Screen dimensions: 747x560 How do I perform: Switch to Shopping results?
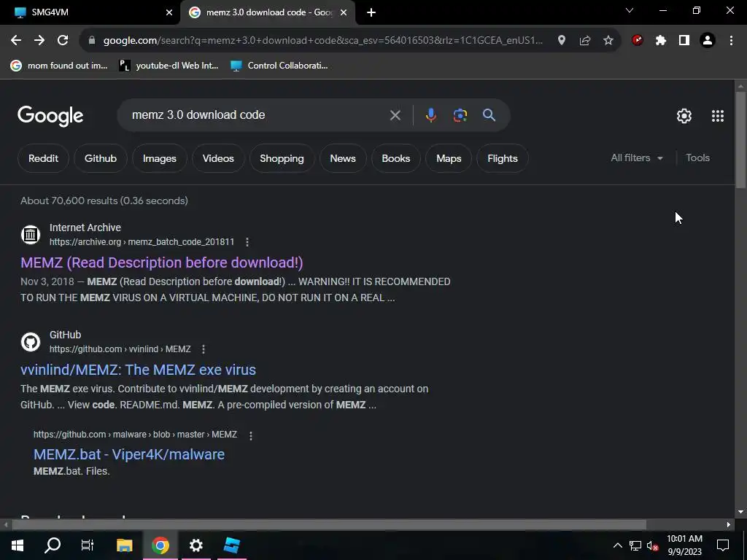click(x=282, y=158)
